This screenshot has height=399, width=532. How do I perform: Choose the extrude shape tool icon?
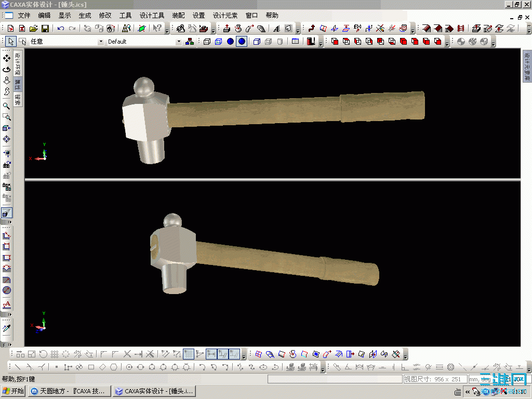227,28
